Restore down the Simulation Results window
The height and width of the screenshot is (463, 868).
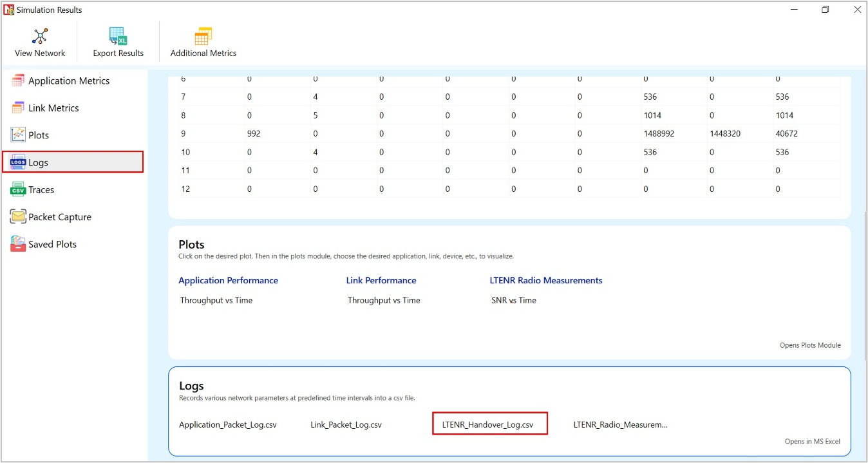pyautogui.click(x=826, y=10)
